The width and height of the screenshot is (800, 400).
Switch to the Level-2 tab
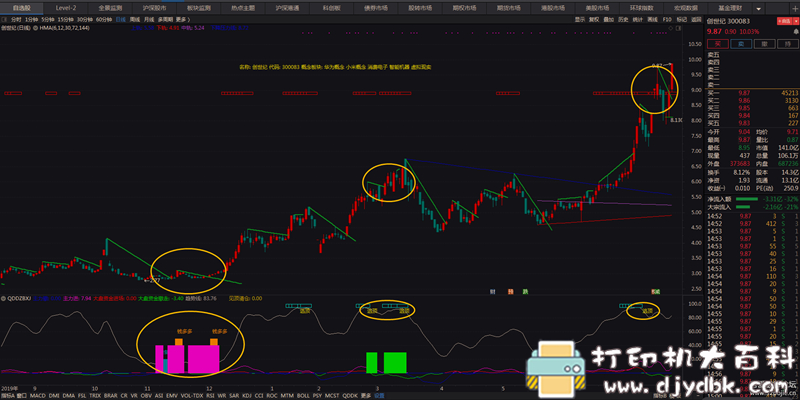66,8
